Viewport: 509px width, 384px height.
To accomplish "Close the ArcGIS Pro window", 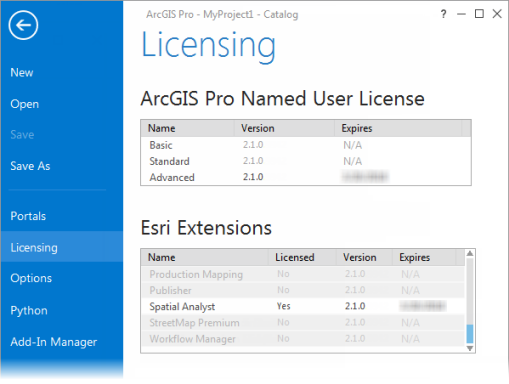I will 497,14.
